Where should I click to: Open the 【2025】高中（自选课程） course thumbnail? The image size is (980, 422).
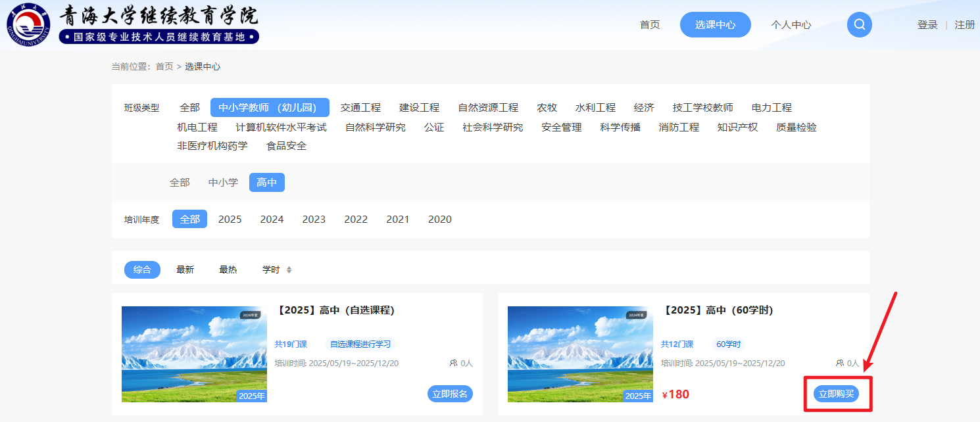pos(194,354)
